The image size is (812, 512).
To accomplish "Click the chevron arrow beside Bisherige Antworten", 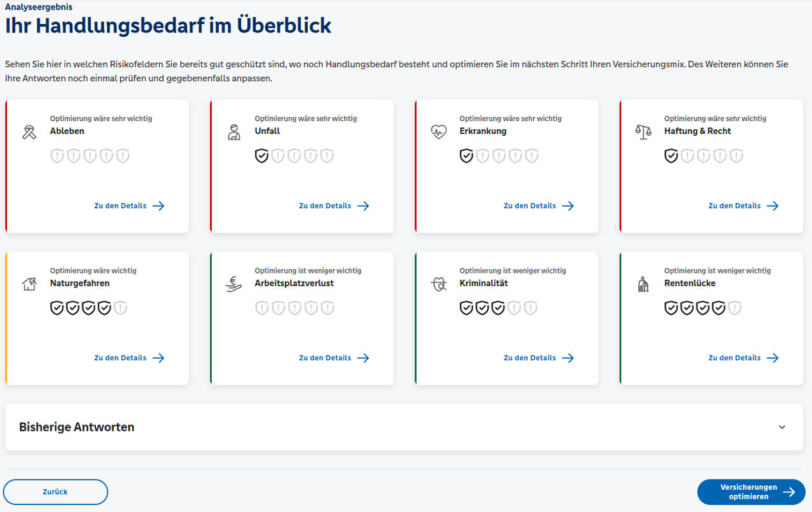I will (x=782, y=427).
